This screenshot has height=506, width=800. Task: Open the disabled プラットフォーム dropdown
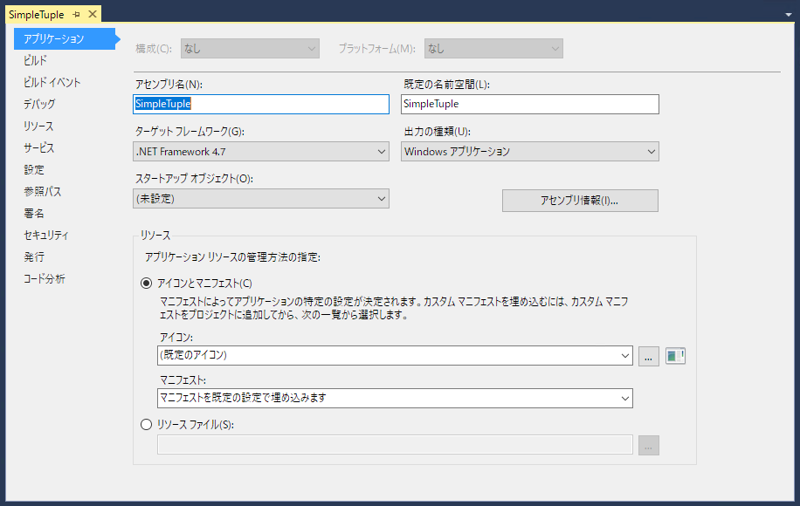pyautogui.click(x=493, y=48)
